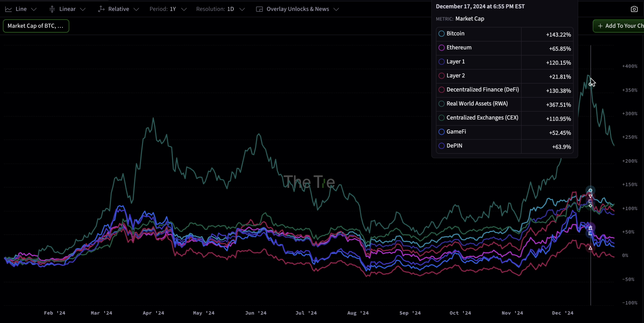The image size is (644, 323).
Task: Click the Market Cap of BTC button
Action: 36,26
